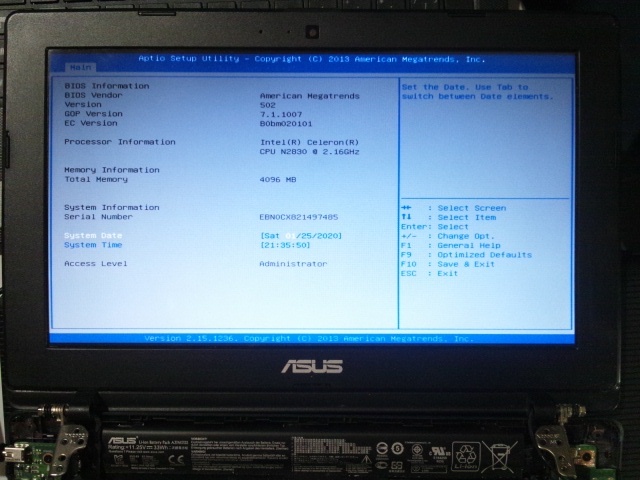Select the System Date label
Image resolution: width=640 pixels, height=480 pixels.
(x=93, y=236)
